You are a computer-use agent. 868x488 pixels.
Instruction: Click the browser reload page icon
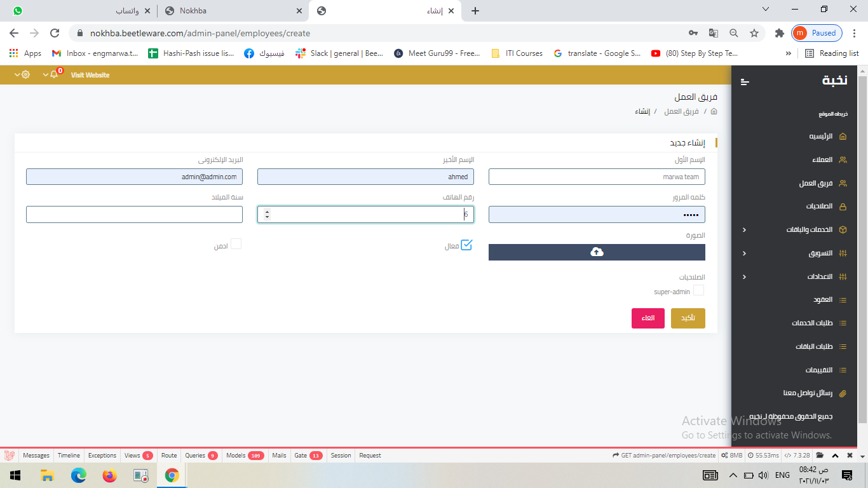pos(55,33)
